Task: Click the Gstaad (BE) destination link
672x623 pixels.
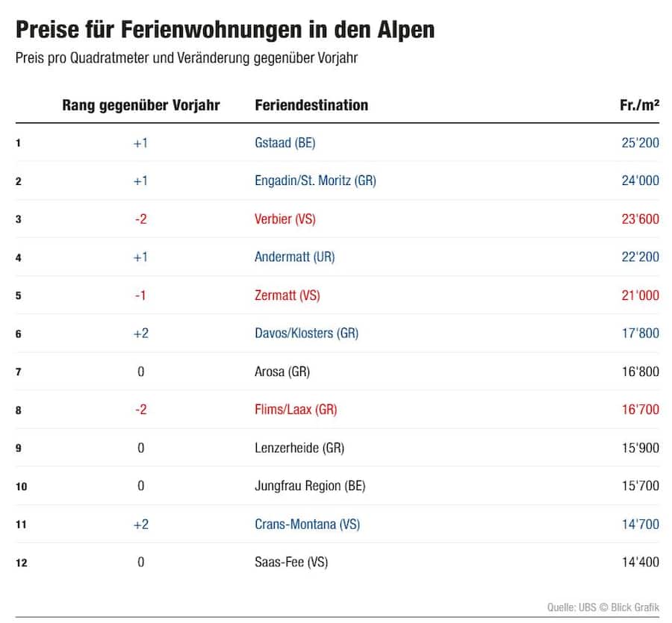Action: [284, 143]
